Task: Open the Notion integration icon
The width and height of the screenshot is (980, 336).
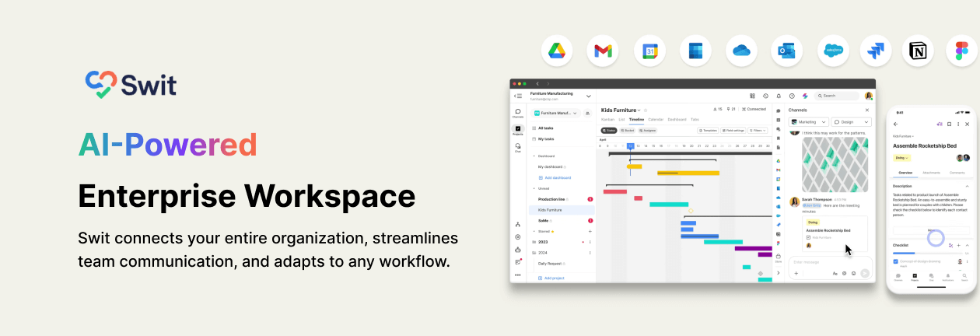Action: [918, 51]
